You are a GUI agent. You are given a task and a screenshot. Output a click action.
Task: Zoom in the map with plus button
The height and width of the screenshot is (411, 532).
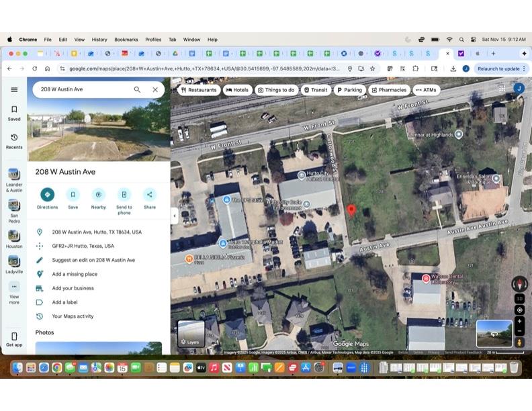(519, 321)
